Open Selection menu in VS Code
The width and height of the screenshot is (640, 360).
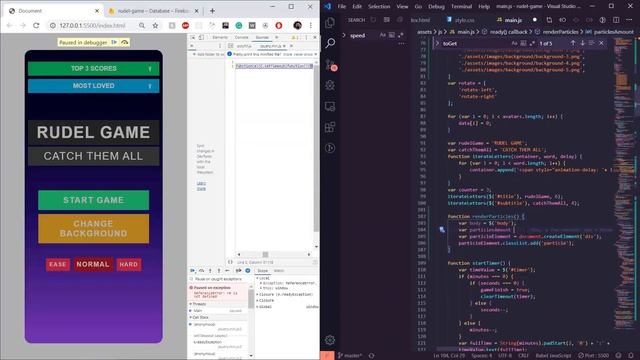coord(379,6)
